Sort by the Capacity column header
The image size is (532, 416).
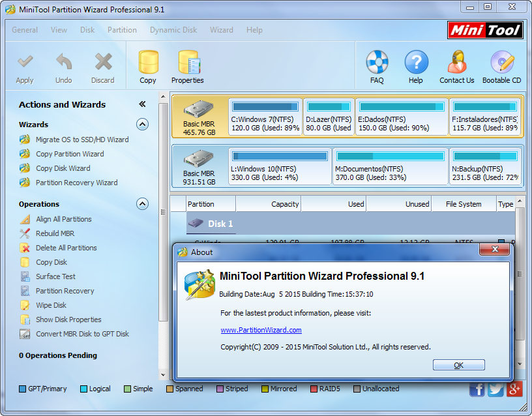[x=269, y=204]
